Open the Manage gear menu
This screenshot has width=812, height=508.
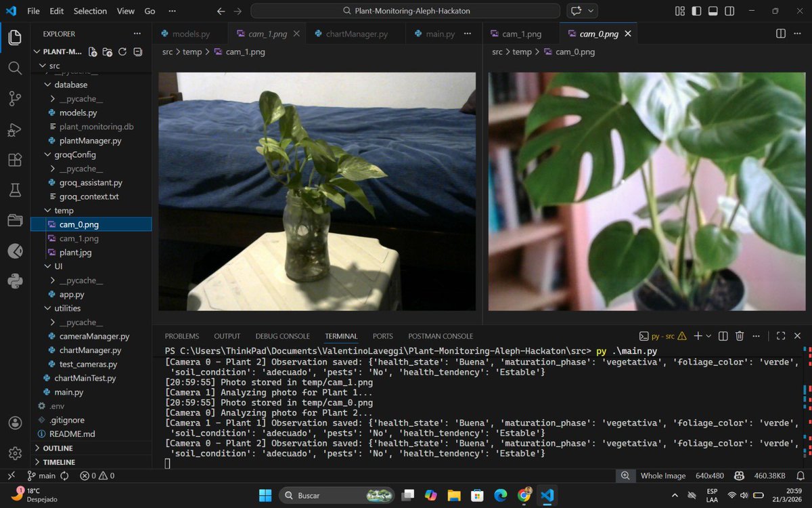point(15,453)
